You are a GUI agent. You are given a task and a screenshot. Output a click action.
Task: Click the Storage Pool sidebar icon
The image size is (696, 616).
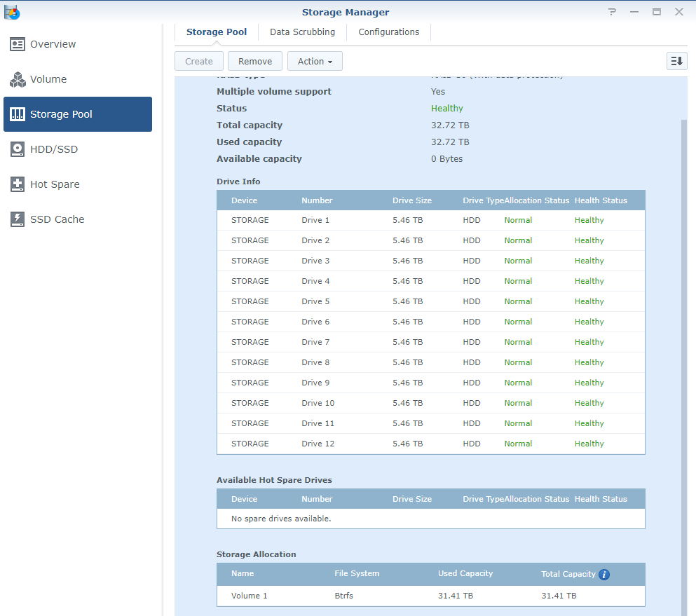tap(18, 114)
